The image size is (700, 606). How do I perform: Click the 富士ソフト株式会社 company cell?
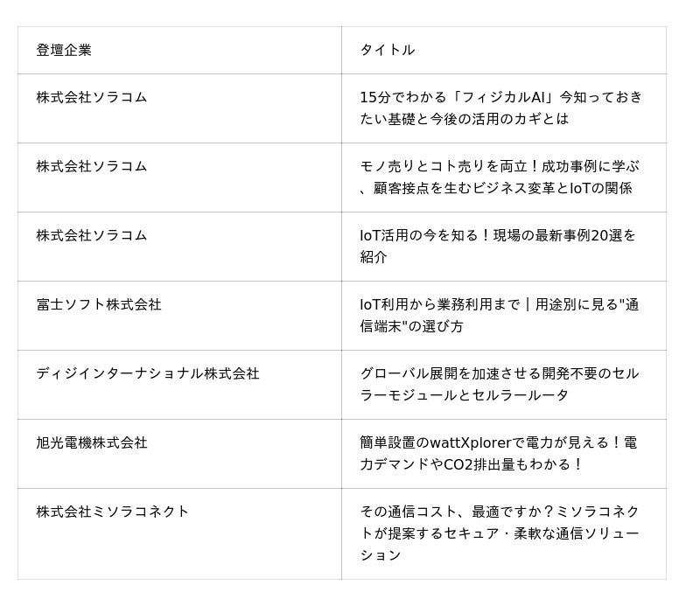[x=99, y=304]
